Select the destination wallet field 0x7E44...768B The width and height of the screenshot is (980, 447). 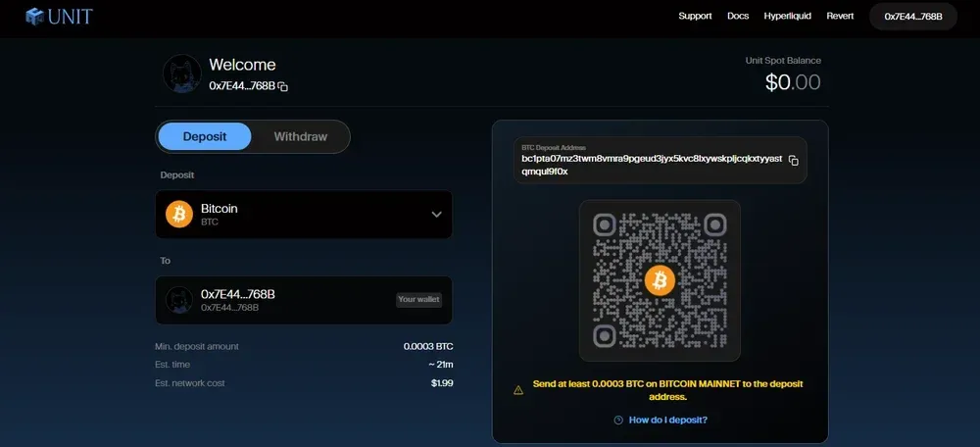click(304, 300)
